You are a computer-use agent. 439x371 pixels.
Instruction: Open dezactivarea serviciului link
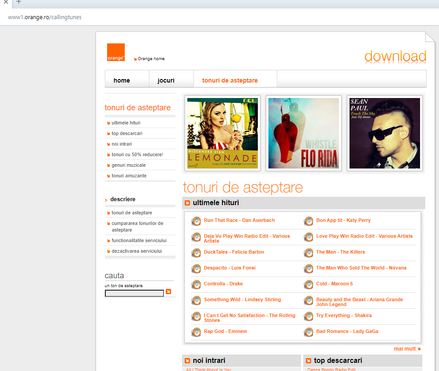[137, 251]
